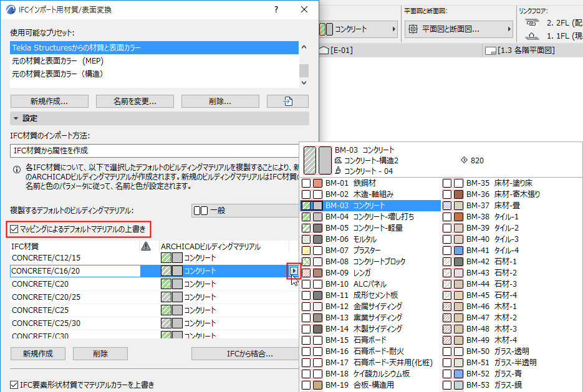Select BM-02 木造-軸組み from material list
The image size is (583, 392).
371,194
